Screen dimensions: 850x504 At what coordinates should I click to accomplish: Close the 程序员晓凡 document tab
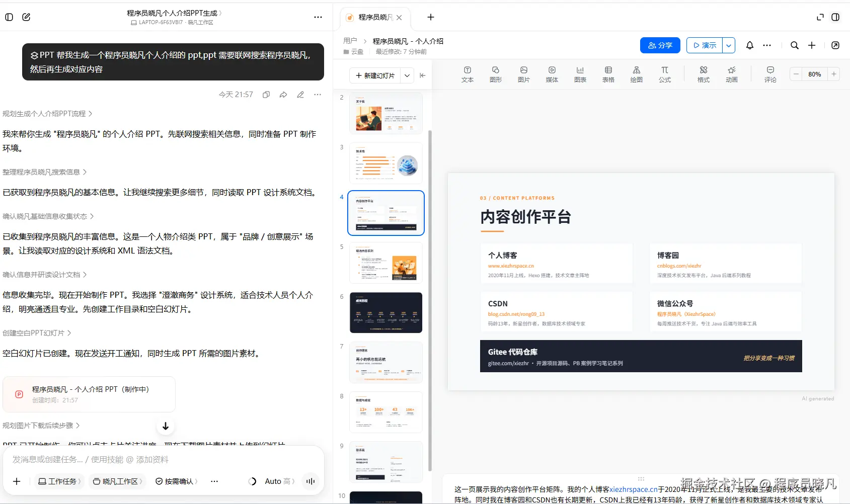click(x=399, y=18)
